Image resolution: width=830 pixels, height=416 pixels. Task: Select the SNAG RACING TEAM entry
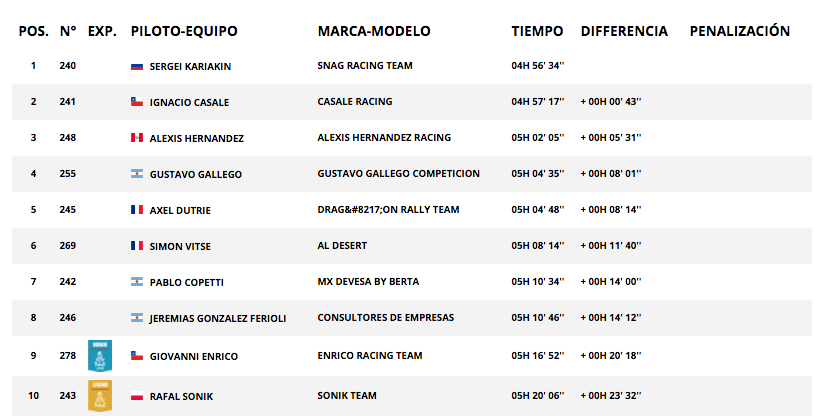point(365,66)
